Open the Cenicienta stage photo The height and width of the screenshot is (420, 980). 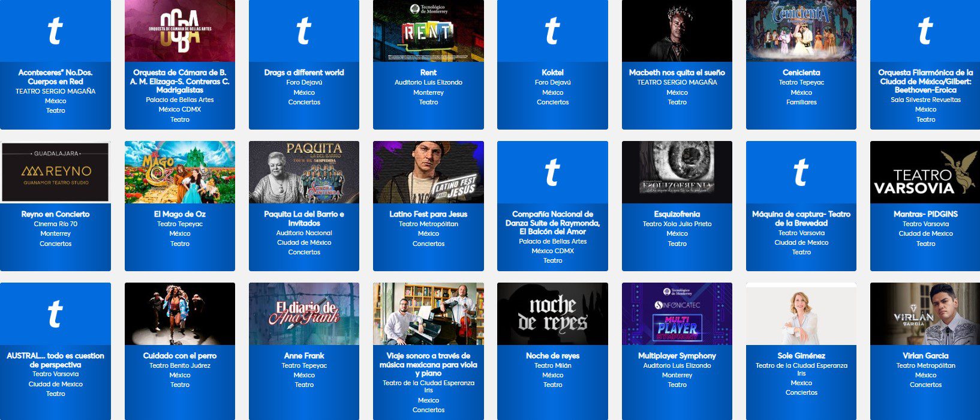801,31
